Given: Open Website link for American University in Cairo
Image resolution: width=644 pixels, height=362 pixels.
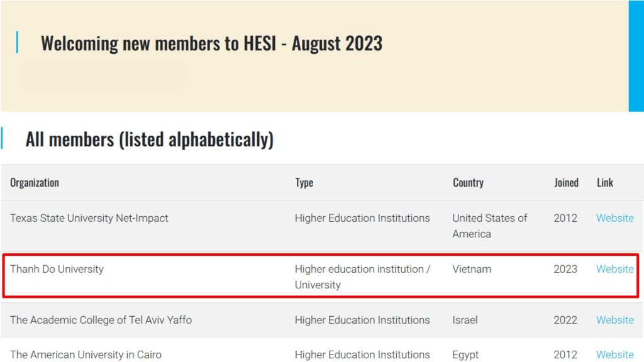Looking at the screenshot, I should [615, 354].
